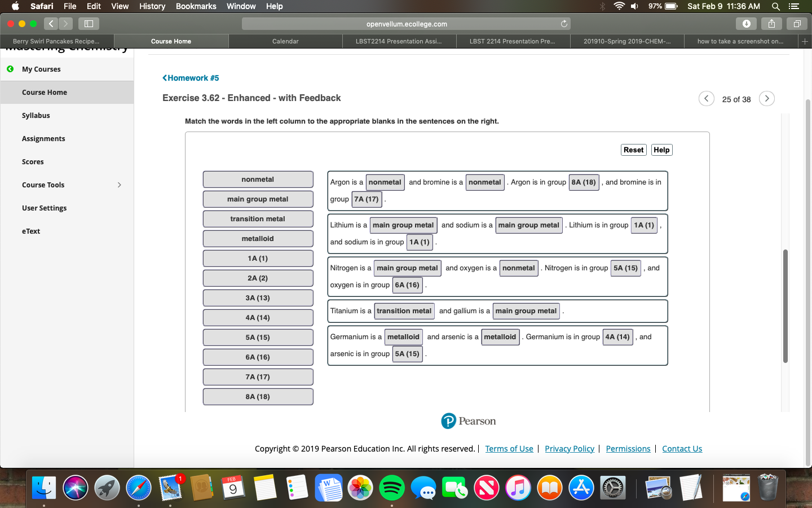Switch to the Calendar tab
The image size is (812, 508).
click(x=285, y=41)
